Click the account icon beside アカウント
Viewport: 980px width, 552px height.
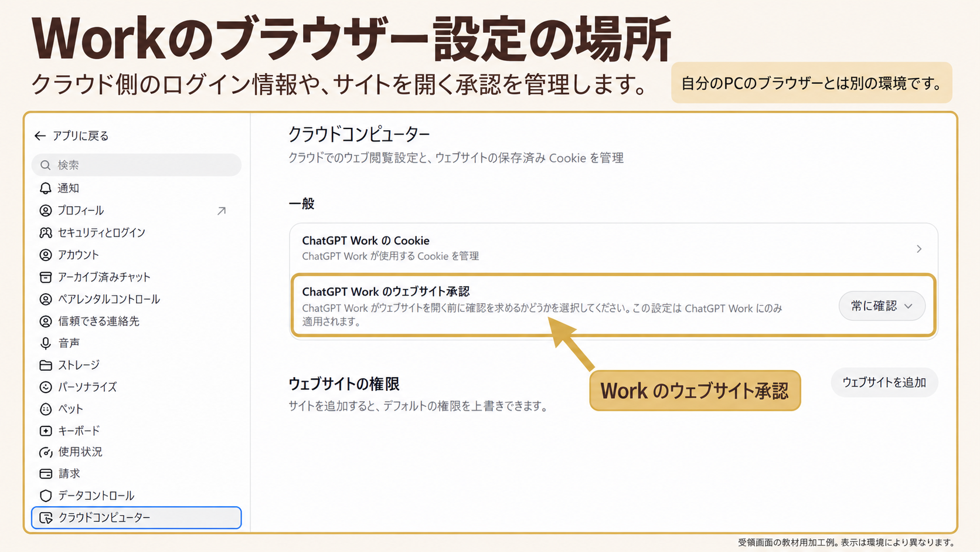tap(46, 255)
